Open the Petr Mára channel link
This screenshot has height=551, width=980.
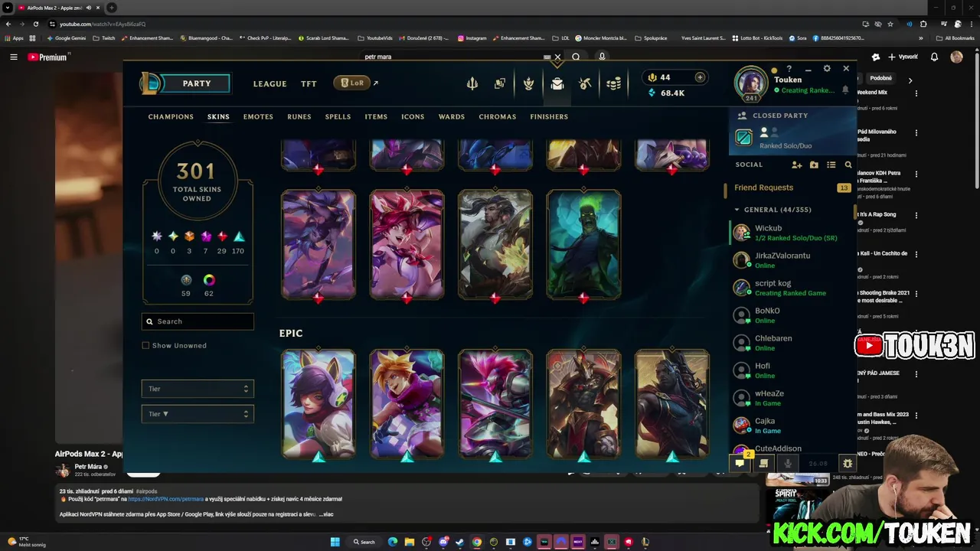[88, 467]
